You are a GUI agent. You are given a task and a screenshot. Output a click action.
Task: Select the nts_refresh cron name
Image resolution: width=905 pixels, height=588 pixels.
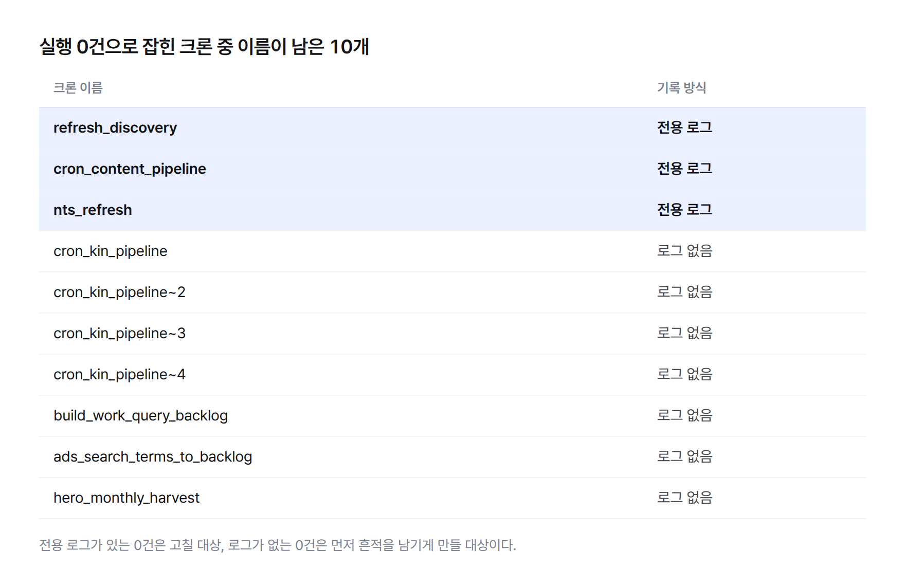pos(93,210)
